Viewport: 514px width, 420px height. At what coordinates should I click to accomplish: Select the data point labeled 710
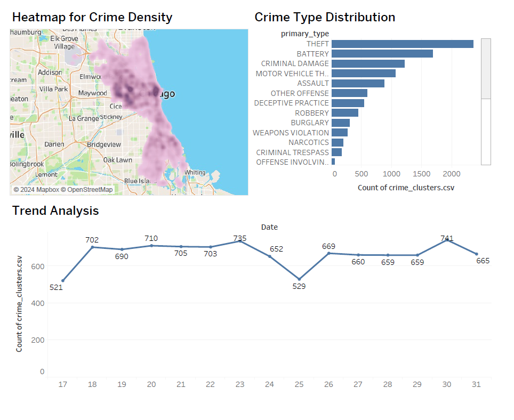click(151, 246)
